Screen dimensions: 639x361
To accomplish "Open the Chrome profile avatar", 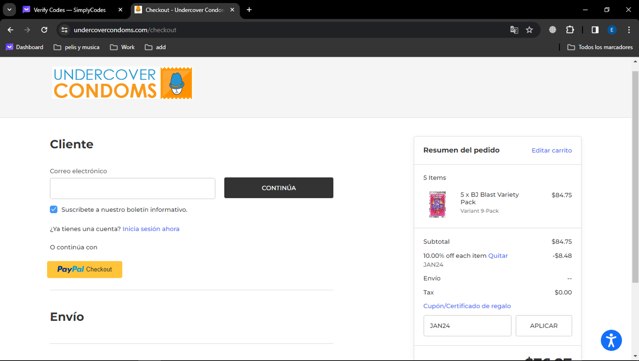I will 612,30.
